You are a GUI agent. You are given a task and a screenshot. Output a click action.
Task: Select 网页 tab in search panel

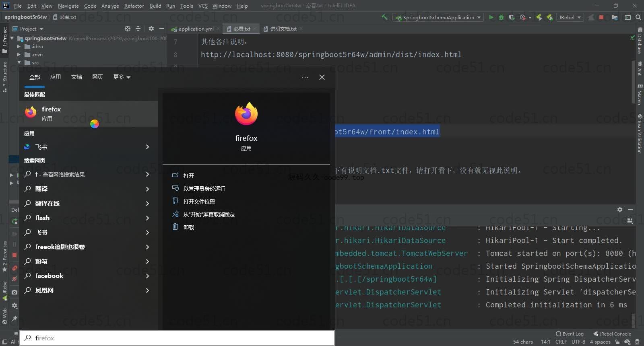tap(97, 77)
